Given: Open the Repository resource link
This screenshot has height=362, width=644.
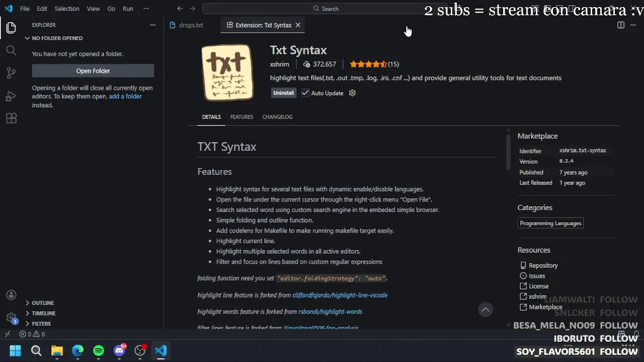Looking at the screenshot, I should pos(543,265).
